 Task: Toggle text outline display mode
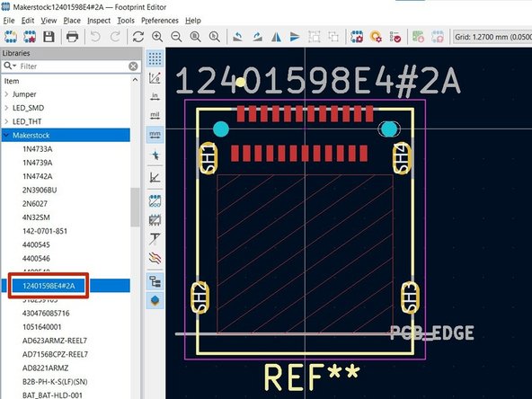pos(155,239)
